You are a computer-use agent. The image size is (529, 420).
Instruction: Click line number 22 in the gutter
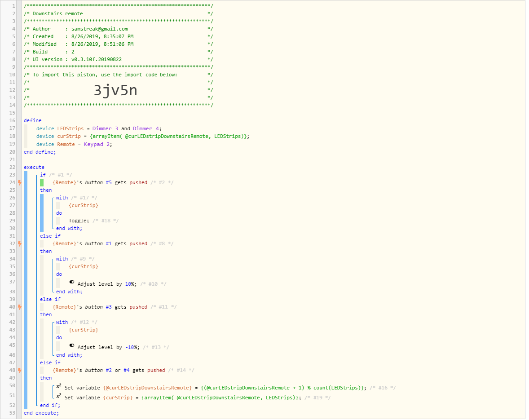[x=12, y=167]
